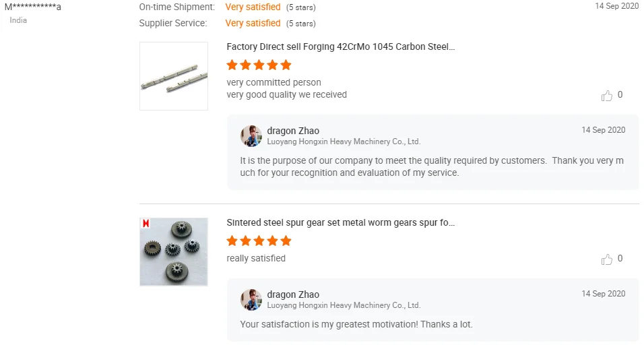Like the 'really satisfied' spur gear review
Viewport: 644px width, 345px height.
[607, 259]
